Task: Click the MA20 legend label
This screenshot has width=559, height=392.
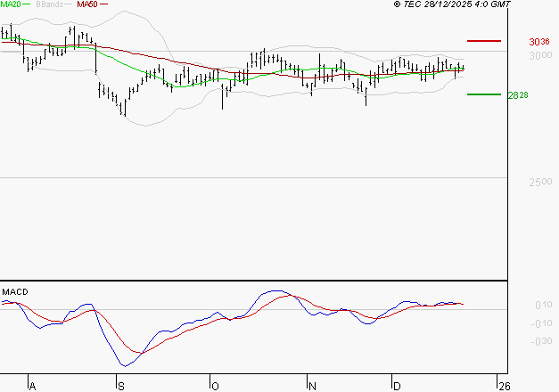Action: pos(10,4)
